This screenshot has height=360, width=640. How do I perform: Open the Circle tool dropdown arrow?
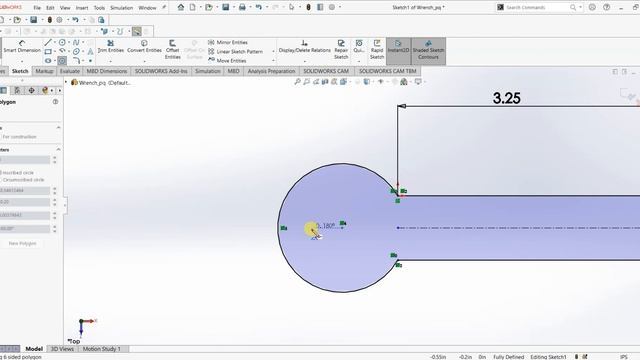coord(69,42)
